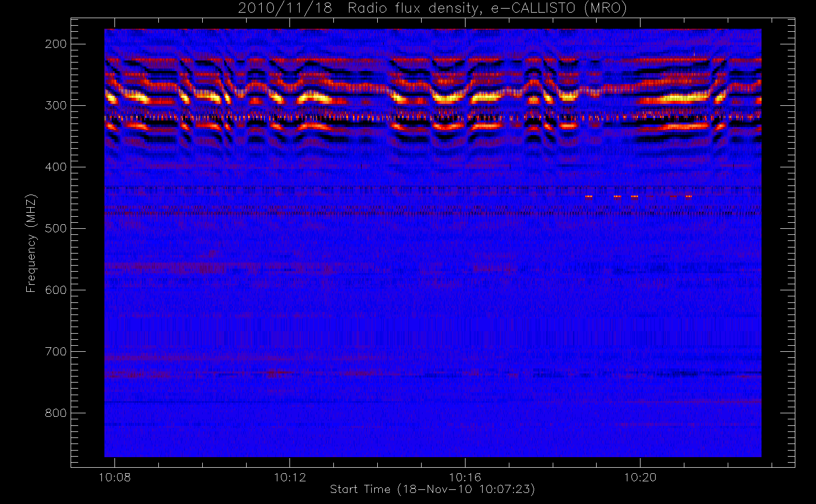Click the 10:08 time tick label
816x504 pixels.
115,477
